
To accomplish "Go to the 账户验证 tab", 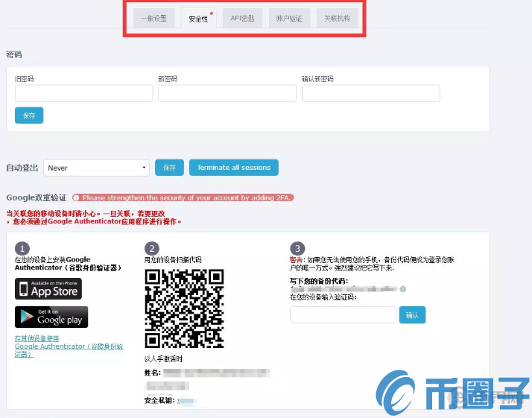I will [289, 19].
